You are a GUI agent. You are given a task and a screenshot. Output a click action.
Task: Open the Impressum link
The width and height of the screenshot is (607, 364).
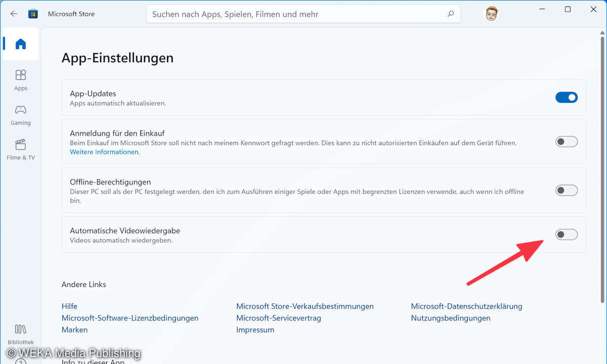(x=255, y=330)
